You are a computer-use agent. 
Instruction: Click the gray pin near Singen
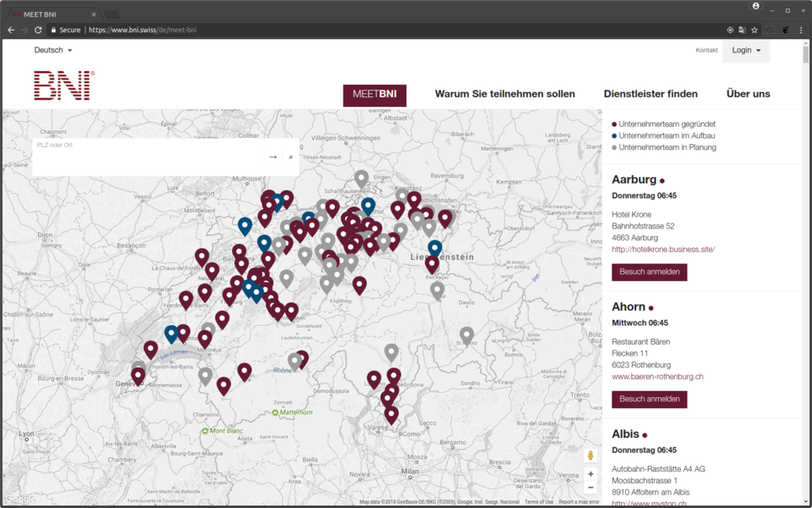[361, 179]
